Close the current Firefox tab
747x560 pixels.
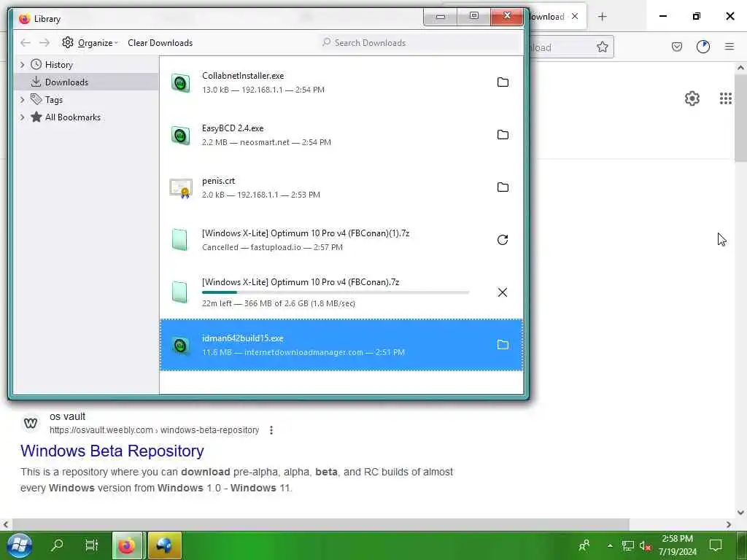575,16
